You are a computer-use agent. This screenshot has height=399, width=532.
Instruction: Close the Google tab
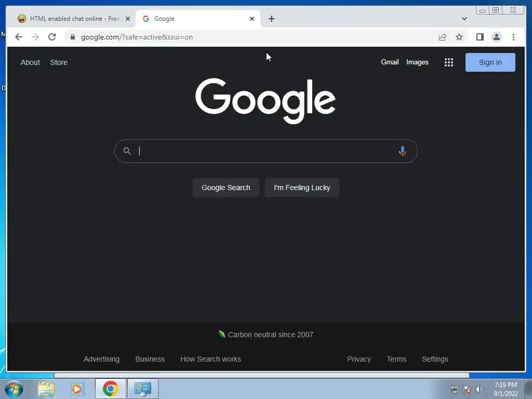point(252,19)
